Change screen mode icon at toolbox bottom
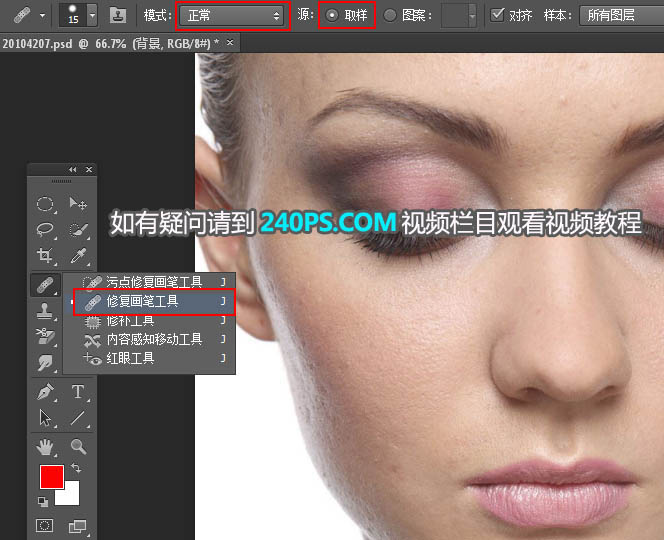Screen dimensions: 664x540 point(78,526)
